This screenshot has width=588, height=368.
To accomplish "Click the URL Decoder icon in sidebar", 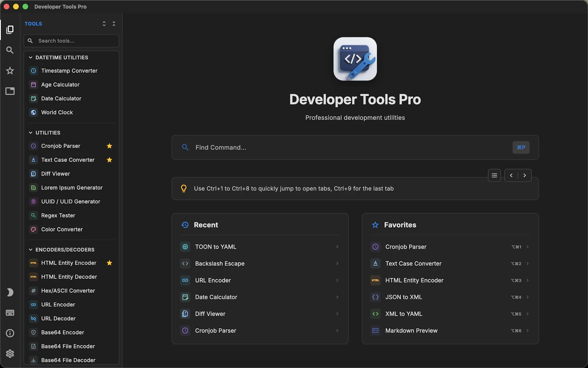I will tap(33, 319).
